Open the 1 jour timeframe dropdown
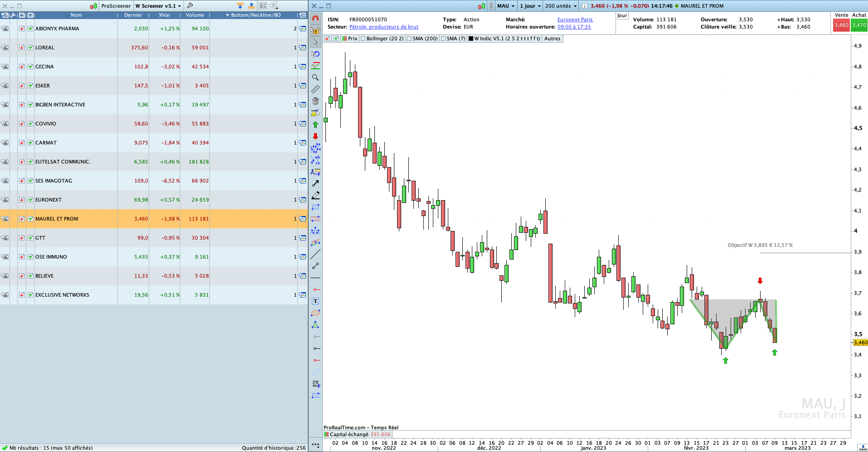The height and width of the screenshot is (452, 868). coord(530,6)
